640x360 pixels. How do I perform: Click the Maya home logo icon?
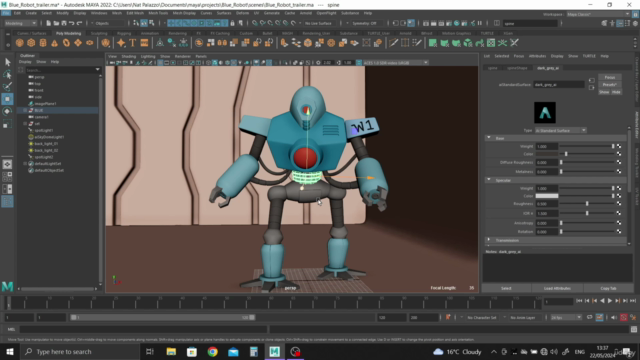[x=7, y=287]
